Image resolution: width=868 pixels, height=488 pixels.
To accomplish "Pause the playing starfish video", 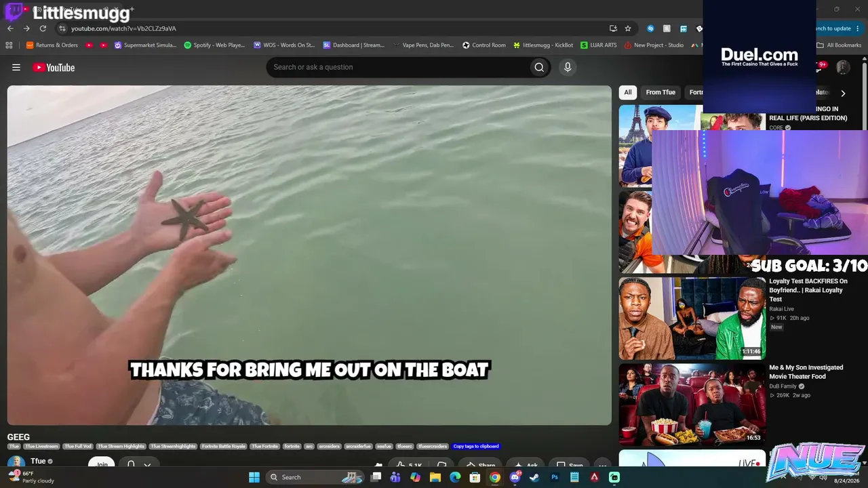I will (309, 255).
